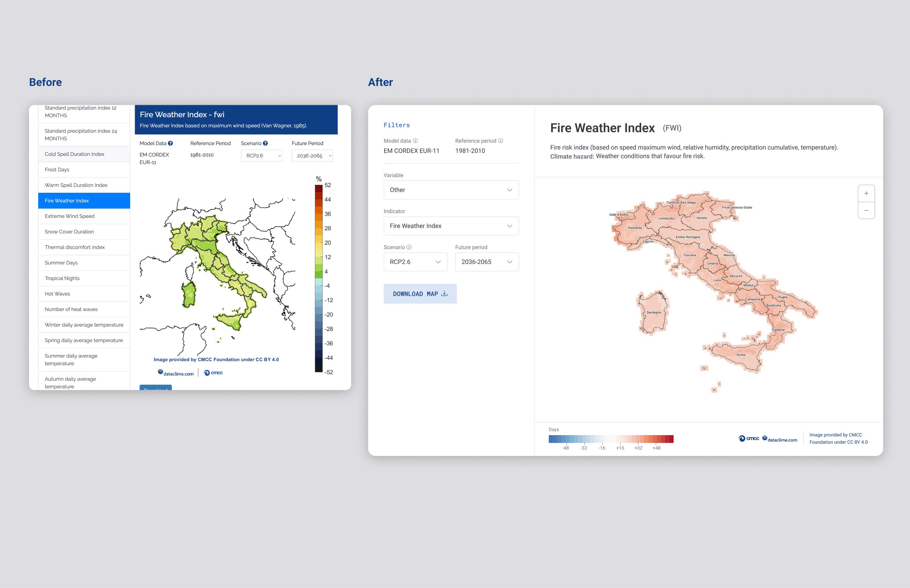This screenshot has width=910, height=588.
Task: Click the Reference period info icon in Filters
Action: [500, 141]
